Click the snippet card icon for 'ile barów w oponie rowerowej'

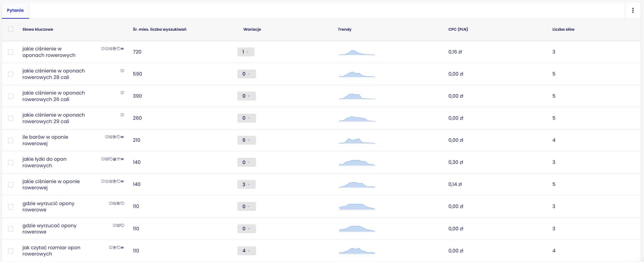coord(111,137)
